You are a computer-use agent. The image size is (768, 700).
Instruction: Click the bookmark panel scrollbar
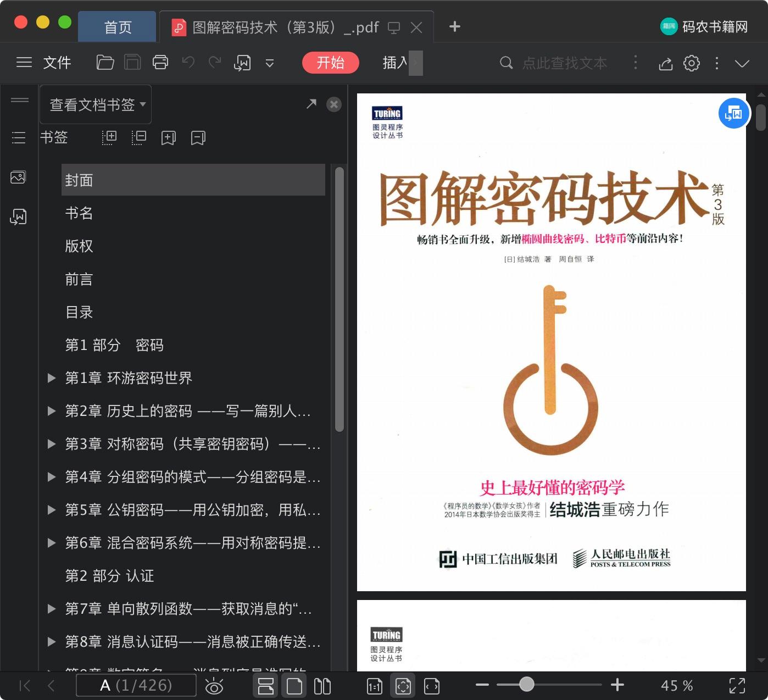click(x=339, y=299)
